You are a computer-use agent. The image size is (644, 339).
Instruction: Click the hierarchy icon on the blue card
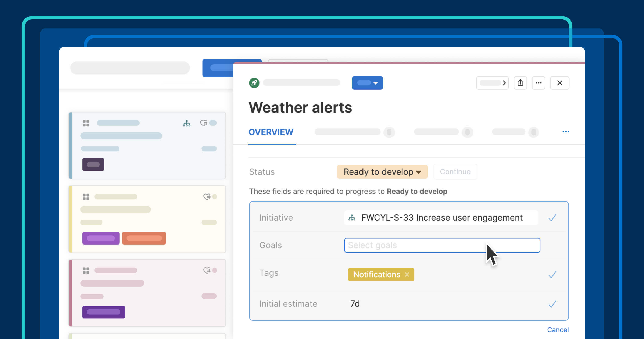click(x=186, y=123)
